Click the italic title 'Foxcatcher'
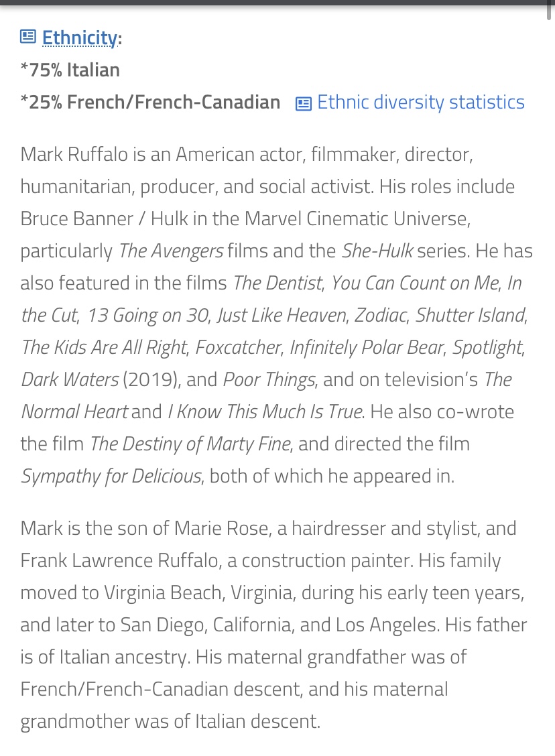Viewport: 555px width, 756px height. click(x=238, y=347)
